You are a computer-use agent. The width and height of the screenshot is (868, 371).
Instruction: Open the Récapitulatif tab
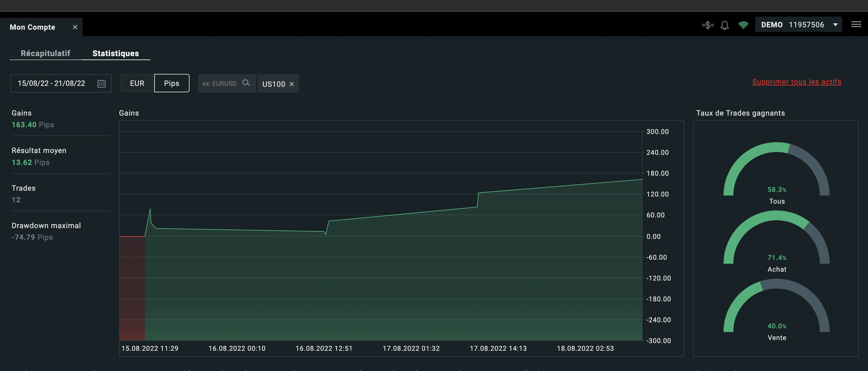pyautogui.click(x=45, y=53)
